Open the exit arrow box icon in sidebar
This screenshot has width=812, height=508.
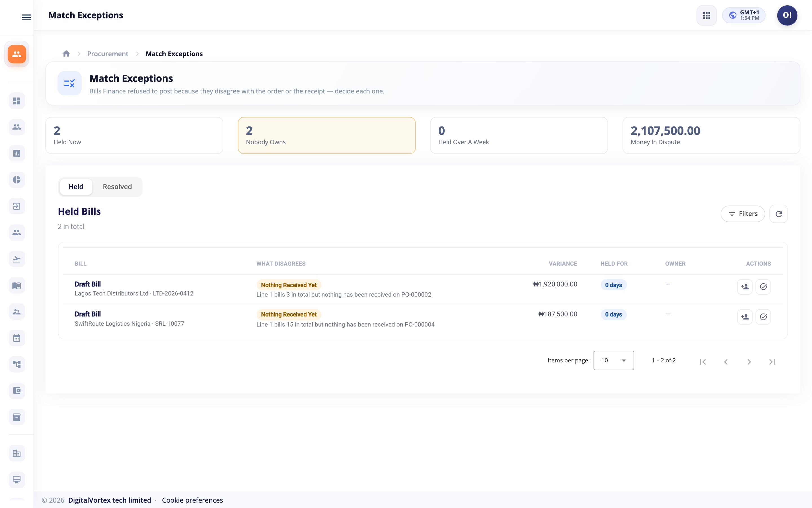coord(17,206)
